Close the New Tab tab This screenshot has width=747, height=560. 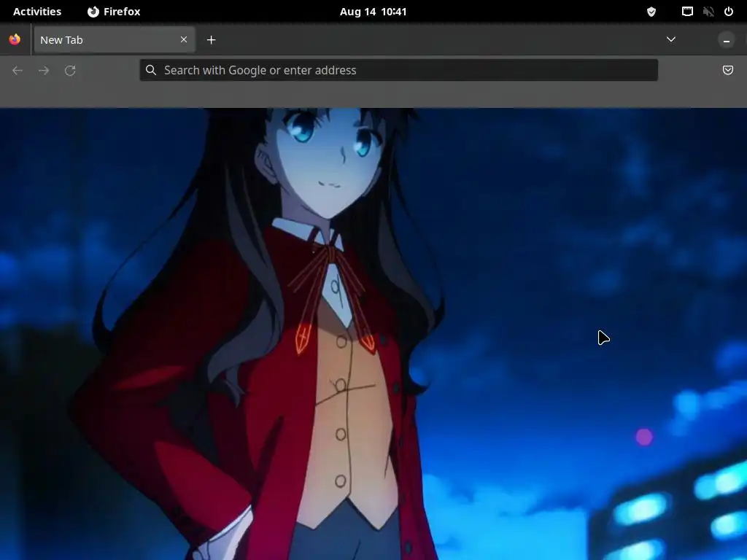(184, 39)
